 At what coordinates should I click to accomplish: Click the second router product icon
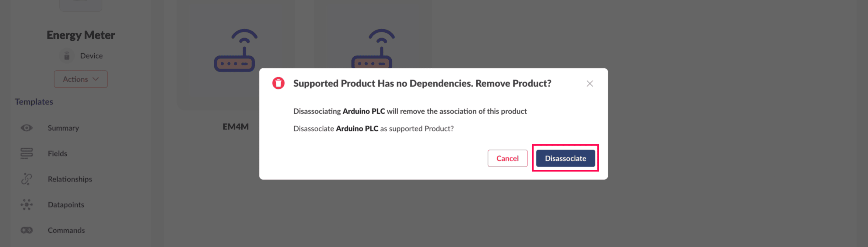(x=372, y=49)
